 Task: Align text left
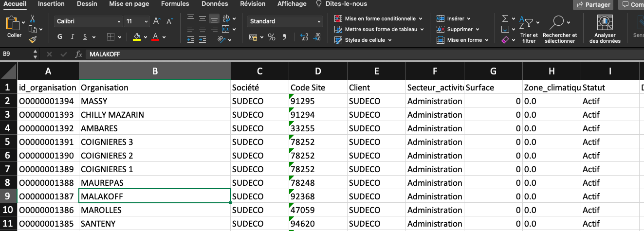190,29
